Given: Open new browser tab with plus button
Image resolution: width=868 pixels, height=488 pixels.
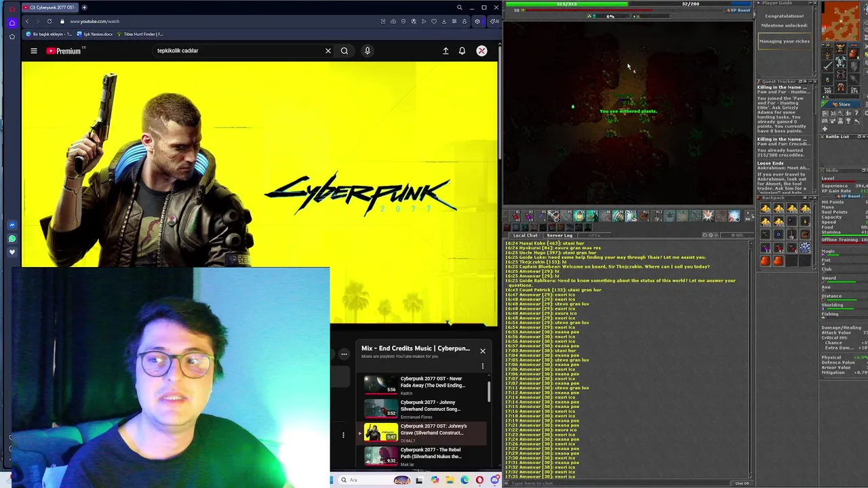Looking at the screenshot, I should pos(84,7).
